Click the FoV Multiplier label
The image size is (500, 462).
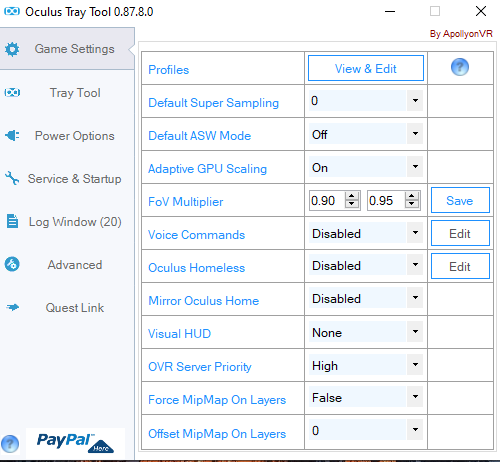point(185,202)
